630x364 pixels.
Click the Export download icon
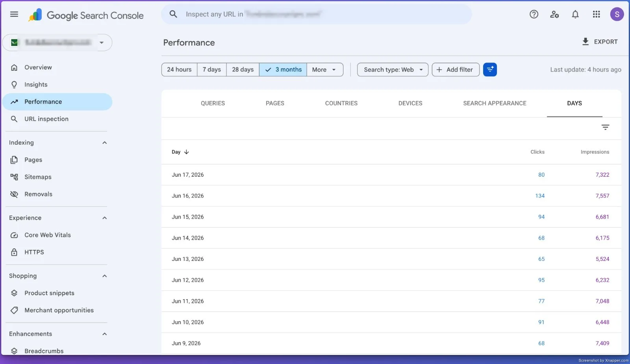[x=586, y=42]
